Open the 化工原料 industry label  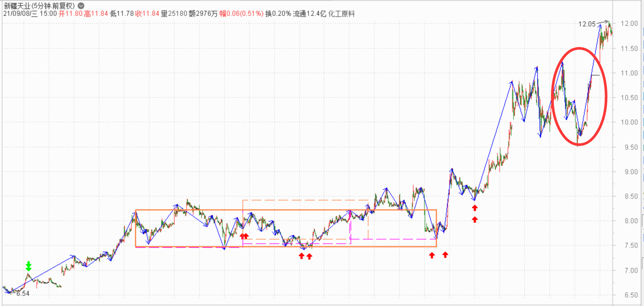point(341,14)
